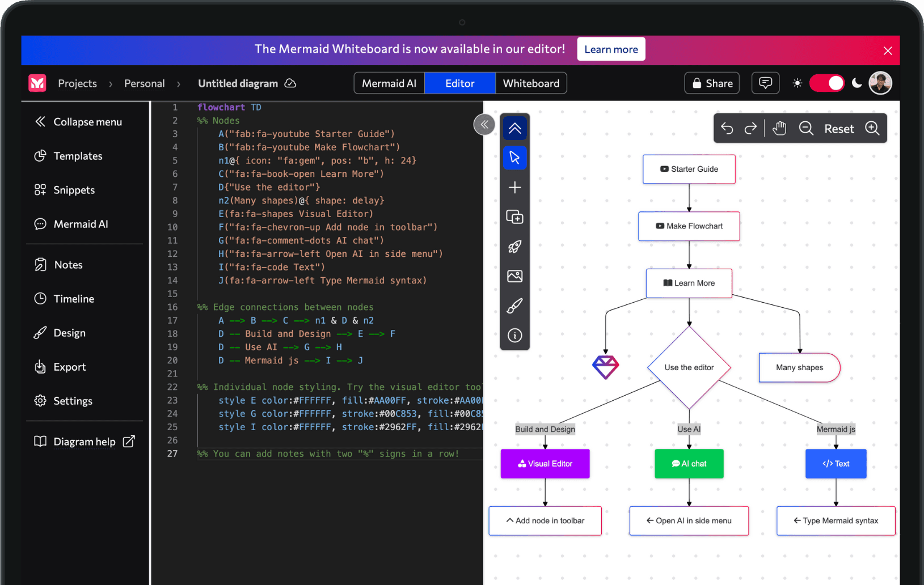924x585 pixels.
Task: Click the Mermaid logo icon
Action: coord(37,83)
